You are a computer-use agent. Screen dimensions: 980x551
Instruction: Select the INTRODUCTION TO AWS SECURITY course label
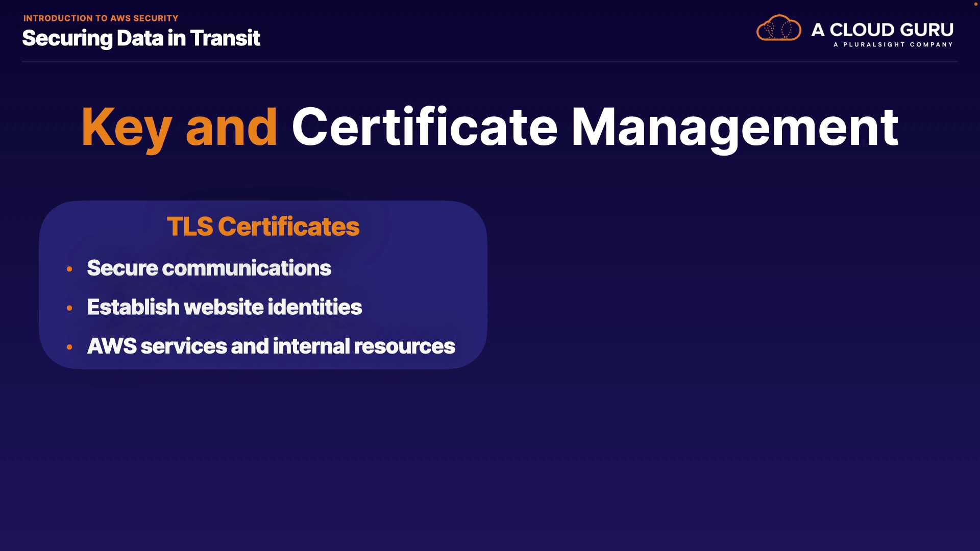pos(101,18)
